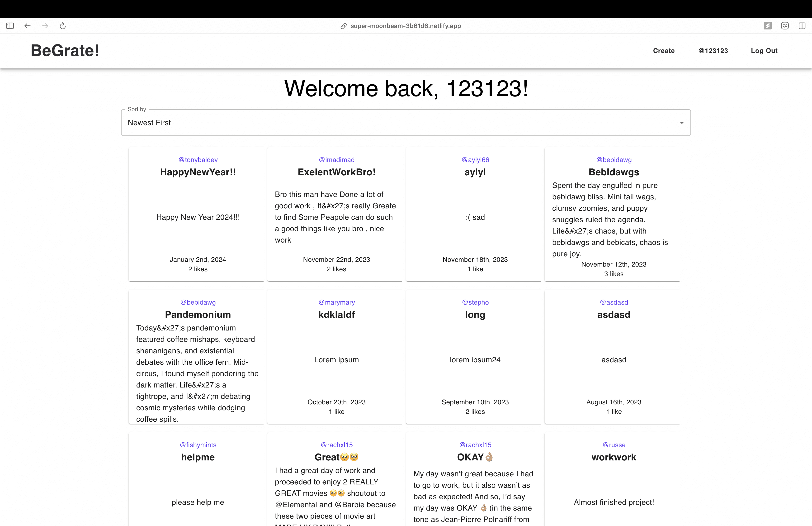Screen dimensions: 812x526
Task: Select the ExelentWorkBro! post title
Action: coord(336,172)
